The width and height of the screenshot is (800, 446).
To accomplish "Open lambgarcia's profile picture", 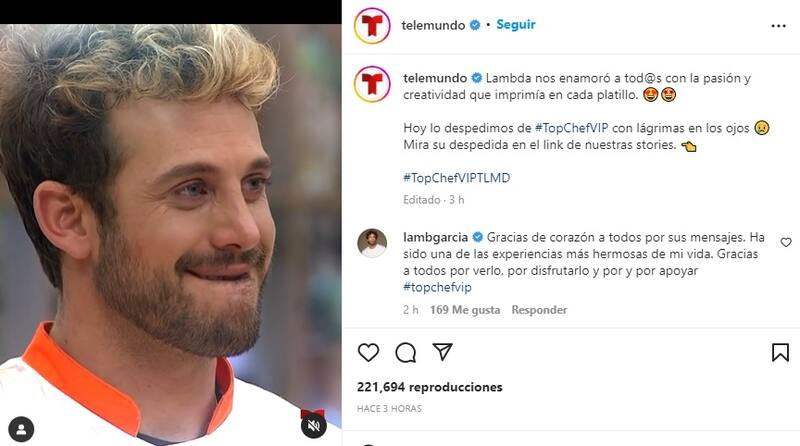I will (372, 243).
